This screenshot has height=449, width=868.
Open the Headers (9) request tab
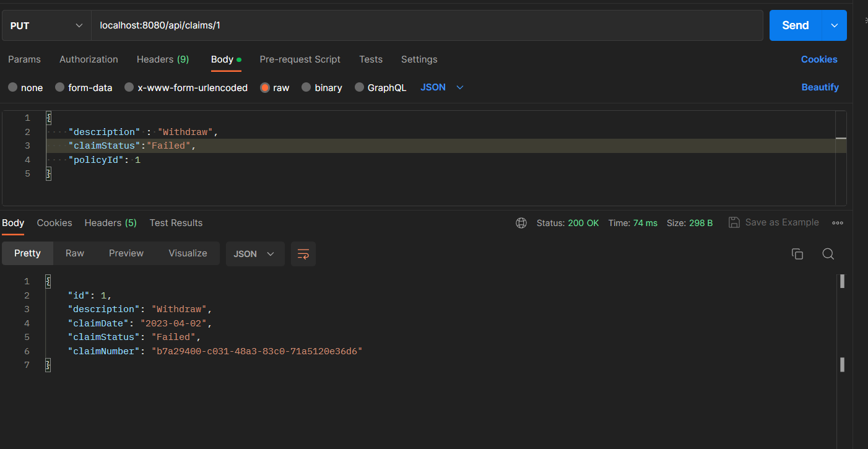coord(163,59)
